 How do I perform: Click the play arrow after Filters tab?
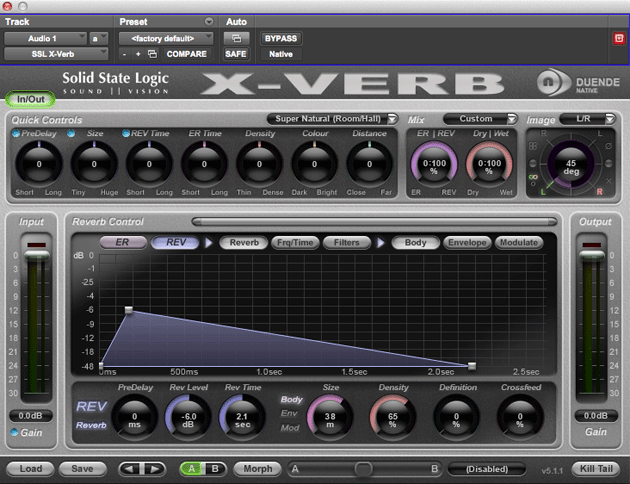381,243
